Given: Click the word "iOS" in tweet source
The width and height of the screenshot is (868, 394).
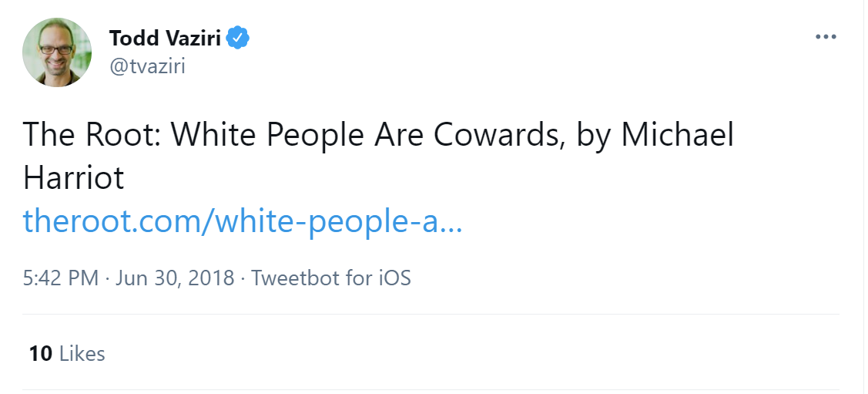Looking at the screenshot, I should [x=394, y=278].
